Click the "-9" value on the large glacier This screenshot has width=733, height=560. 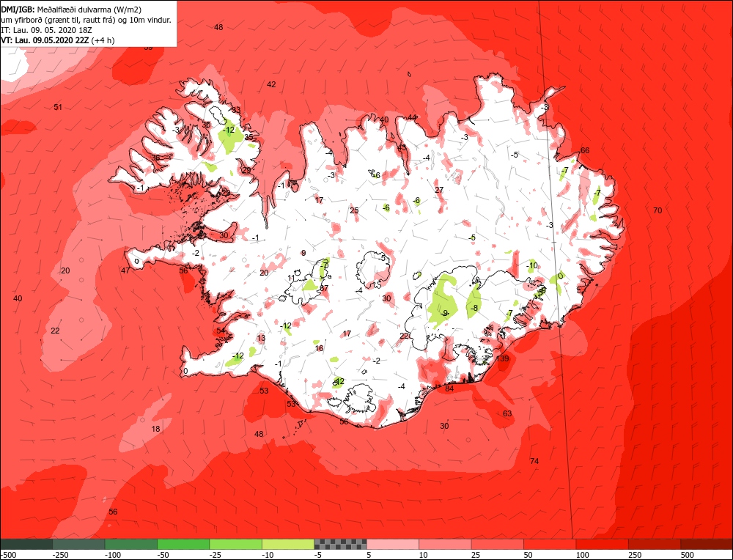pyautogui.click(x=445, y=313)
